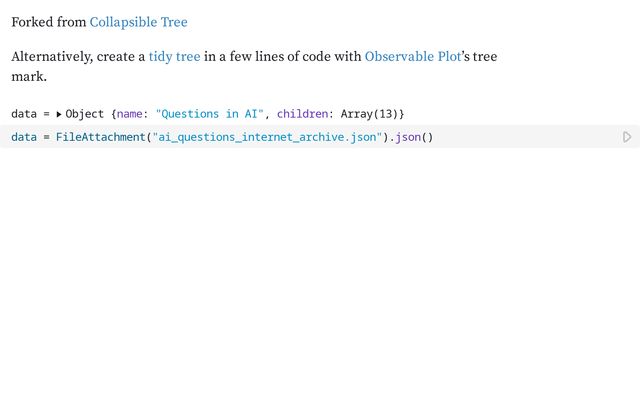Click empty space at end of code cell

(520, 137)
